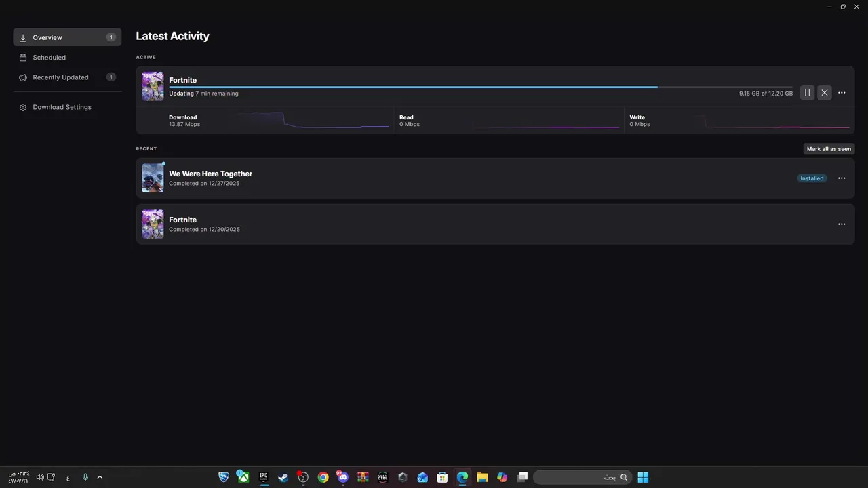
Task: Open Google Chrome from the taskbar
Action: click(323, 477)
